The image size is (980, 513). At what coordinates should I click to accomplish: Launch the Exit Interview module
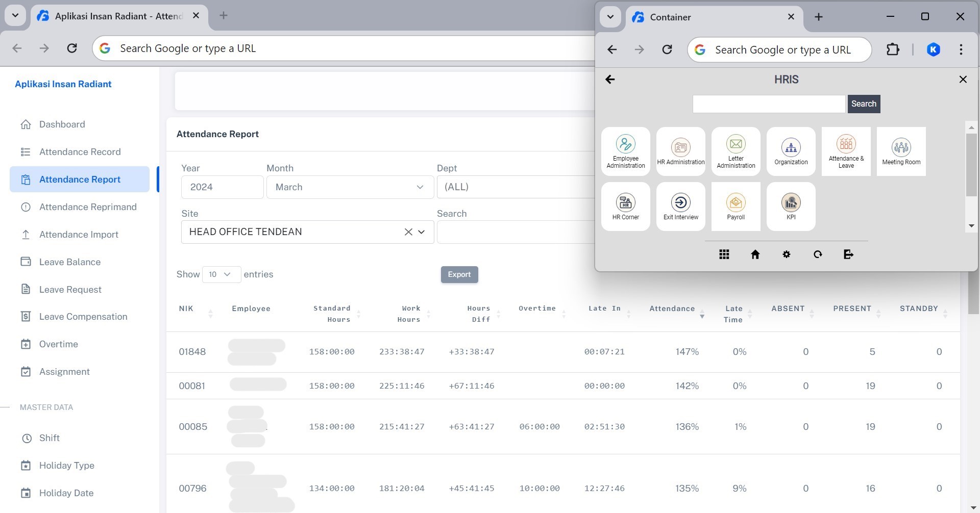(x=680, y=206)
